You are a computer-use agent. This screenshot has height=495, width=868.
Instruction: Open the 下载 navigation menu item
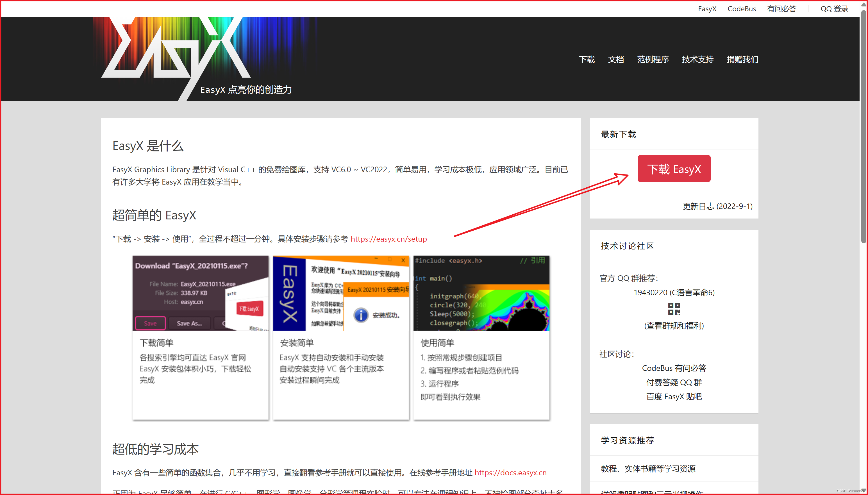click(x=587, y=60)
